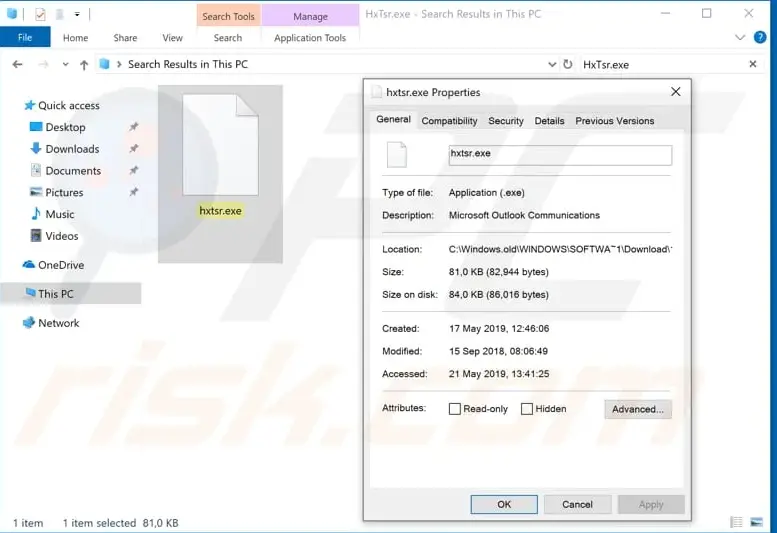The image size is (777, 533).
Task: Open Desktop in navigation pane
Action: click(65, 127)
